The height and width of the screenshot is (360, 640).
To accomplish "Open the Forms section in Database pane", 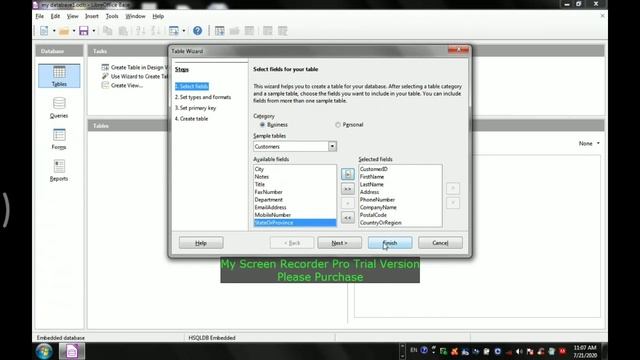I will [x=59, y=139].
